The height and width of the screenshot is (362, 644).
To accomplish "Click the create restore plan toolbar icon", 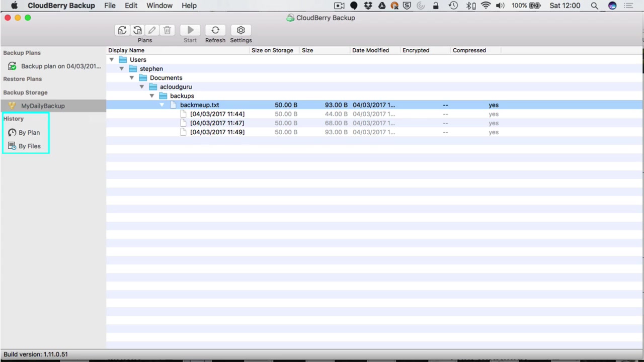I will pos(137,30).
